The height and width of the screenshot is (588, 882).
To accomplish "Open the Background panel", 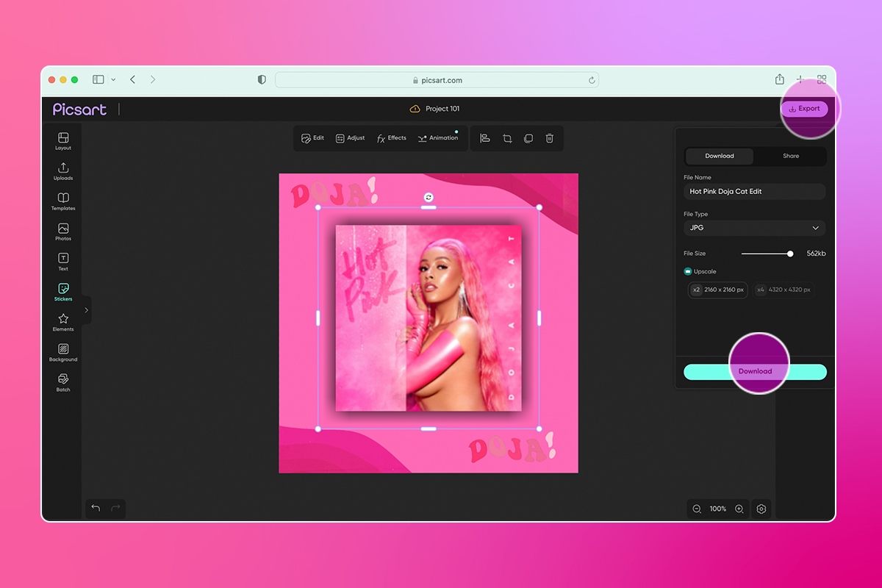I will click(62, 351).
